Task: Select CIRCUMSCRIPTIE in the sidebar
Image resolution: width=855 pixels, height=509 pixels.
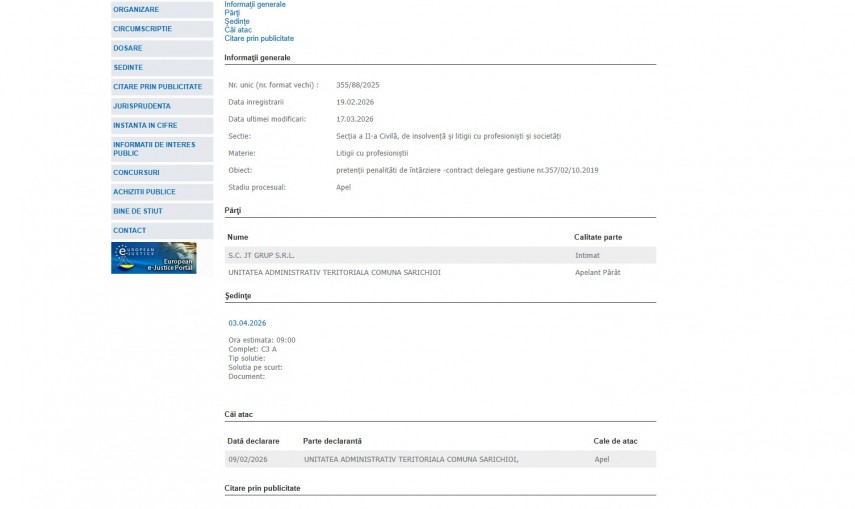Action: (x=142, y=29)
